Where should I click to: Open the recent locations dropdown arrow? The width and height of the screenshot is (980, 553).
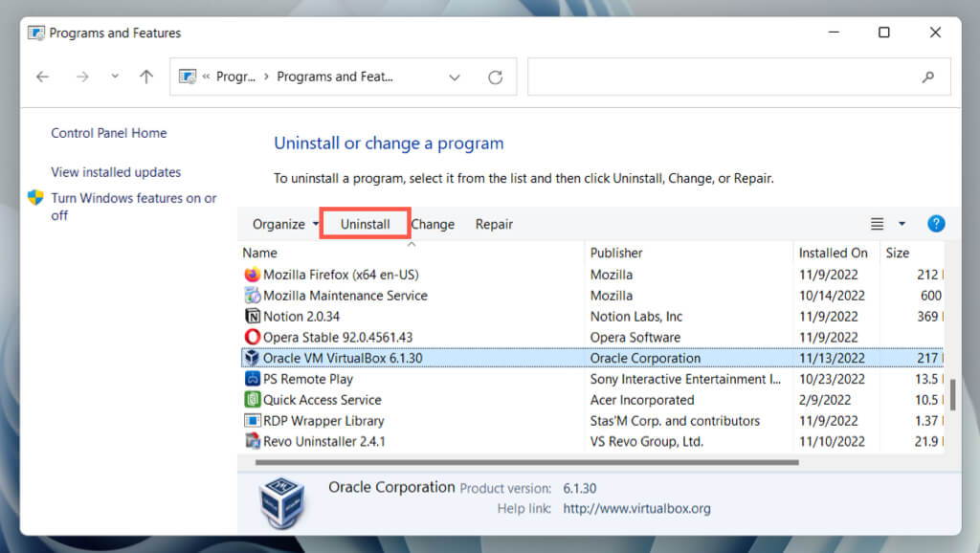[x=115, y=77]
